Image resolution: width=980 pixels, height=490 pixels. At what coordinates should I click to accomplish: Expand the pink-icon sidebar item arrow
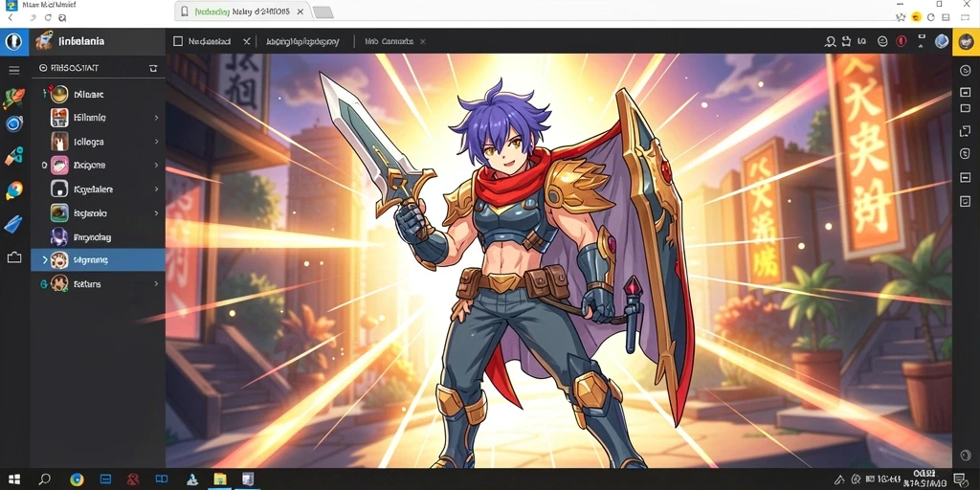156,166
